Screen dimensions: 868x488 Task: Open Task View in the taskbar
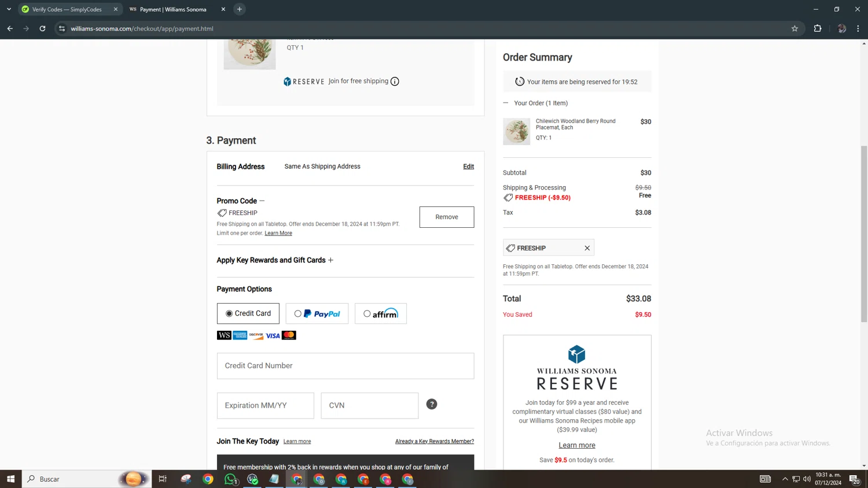click(x=163, y=479)
